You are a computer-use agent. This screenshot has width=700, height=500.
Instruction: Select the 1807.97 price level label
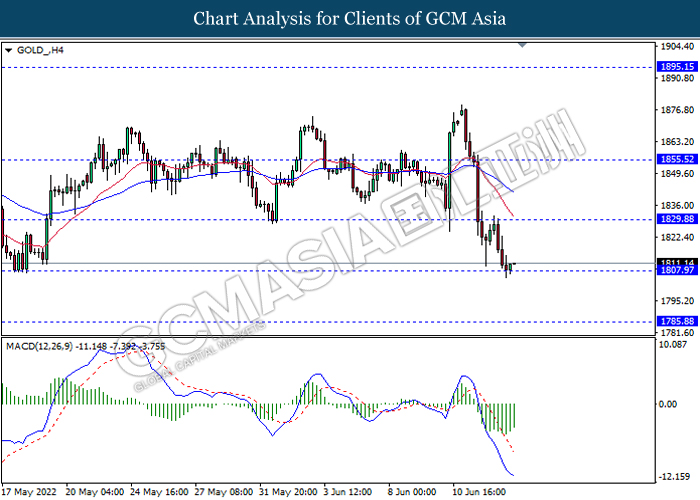pos(677,271)
